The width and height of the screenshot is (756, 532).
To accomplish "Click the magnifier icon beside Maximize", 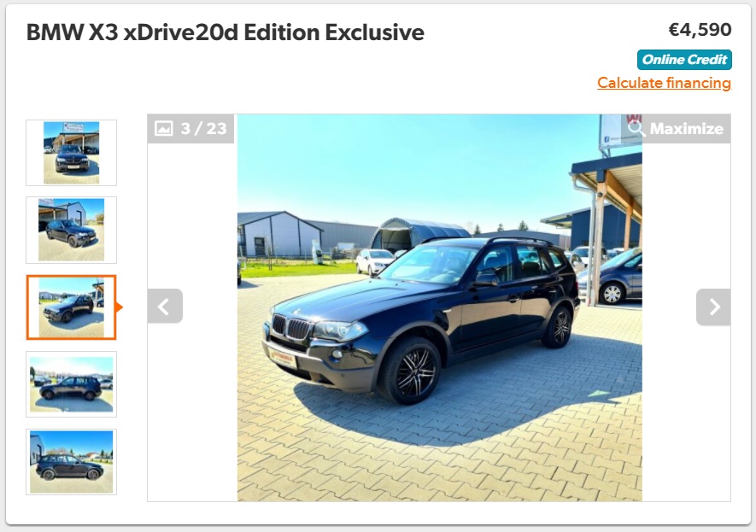I will pos(636,128).
